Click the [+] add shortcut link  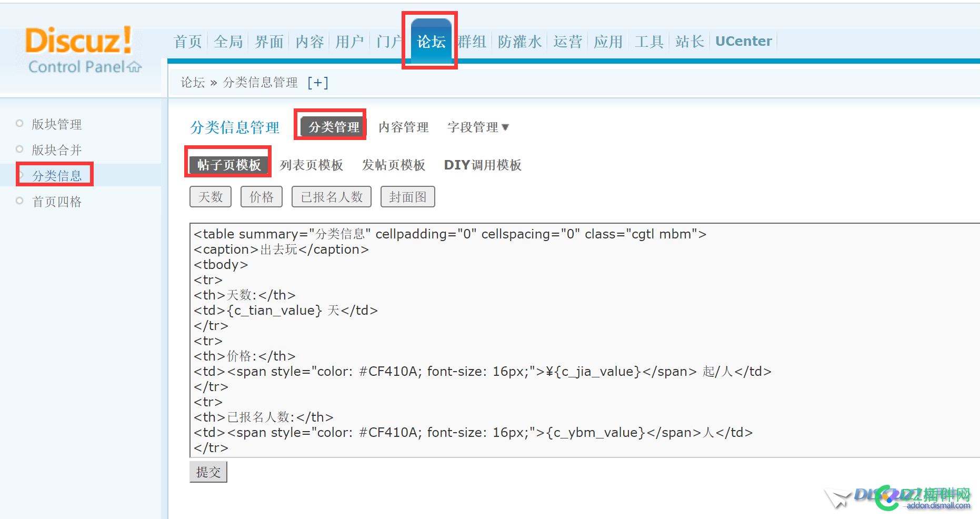click(x=318, y=83)
